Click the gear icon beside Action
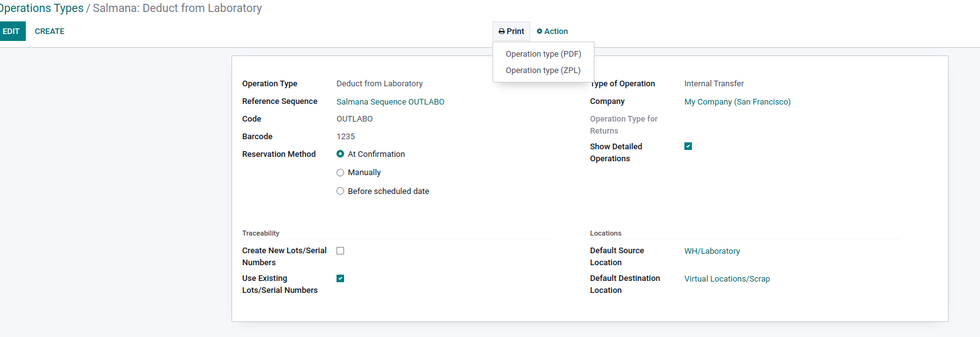This screenshot has width=980, height=337. coord(540,31)
